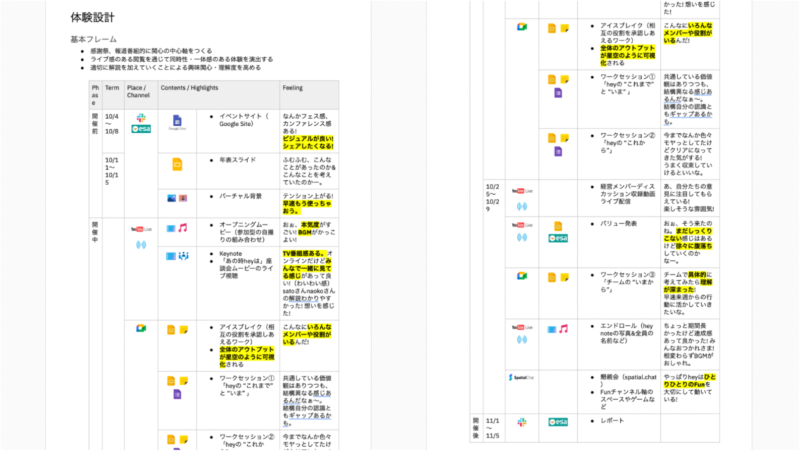
Task: Click sticky note icon beside ワークセッション③
Action: tap(565, 278)
